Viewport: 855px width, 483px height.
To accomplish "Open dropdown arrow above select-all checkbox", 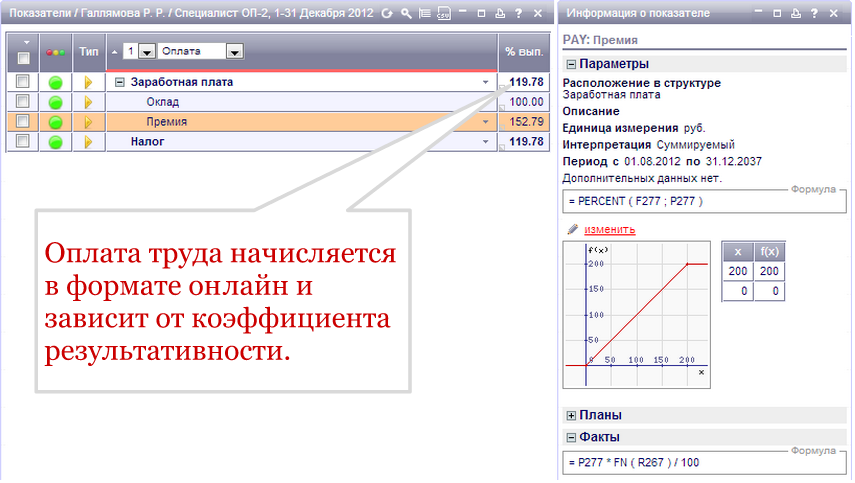I will pyautogui.click(x=26, y=42).
